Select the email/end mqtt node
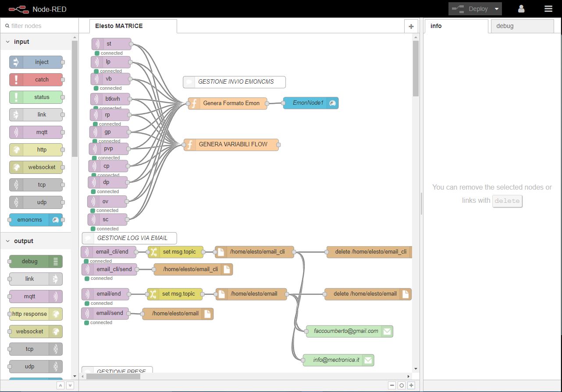Viewport: 562px width, 392px height. point(106,294)
